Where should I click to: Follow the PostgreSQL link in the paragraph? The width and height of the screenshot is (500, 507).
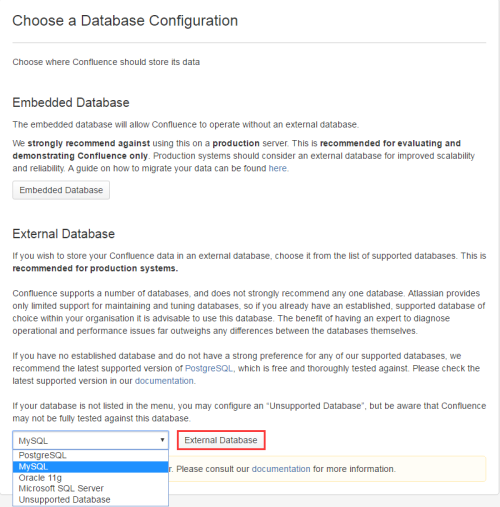209,368
